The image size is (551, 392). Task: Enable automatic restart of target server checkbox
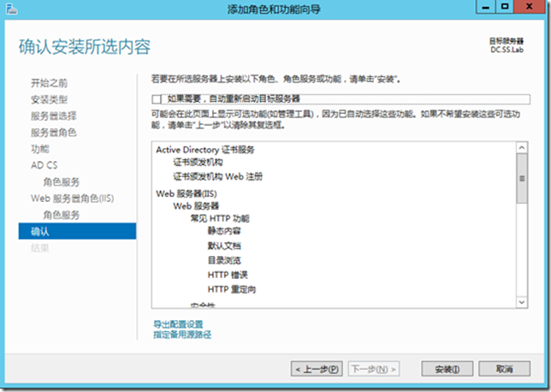pos(157,99)
